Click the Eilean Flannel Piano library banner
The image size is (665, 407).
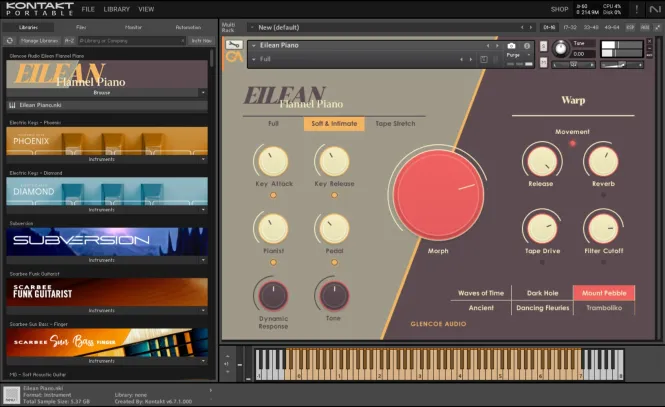107,74
